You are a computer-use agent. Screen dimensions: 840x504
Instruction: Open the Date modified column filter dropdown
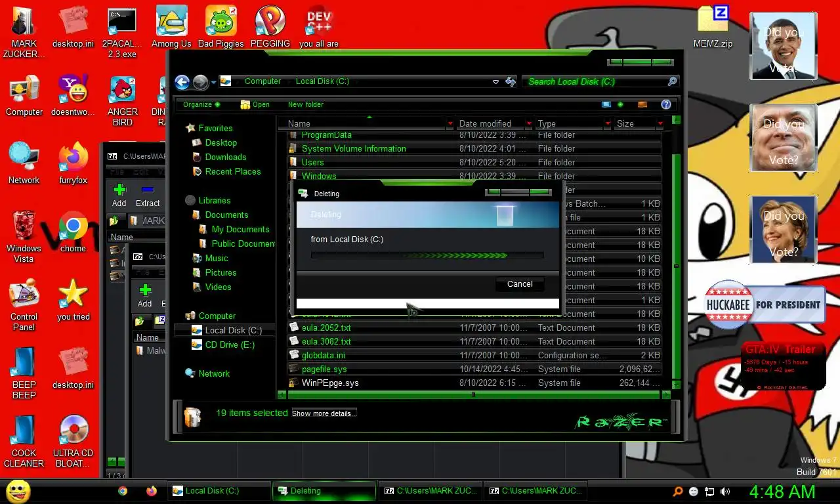[x=529, y=123]
